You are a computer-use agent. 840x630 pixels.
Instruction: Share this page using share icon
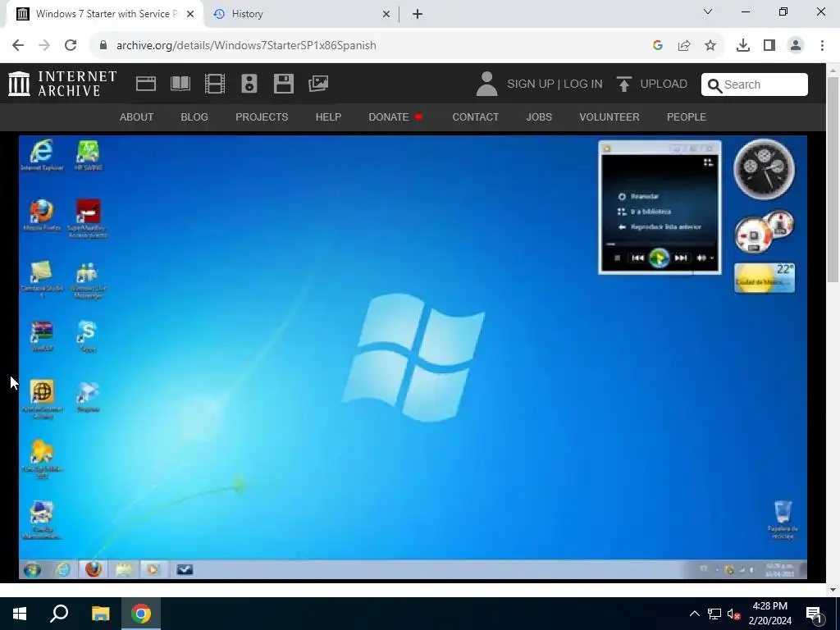tap(684, 46)
